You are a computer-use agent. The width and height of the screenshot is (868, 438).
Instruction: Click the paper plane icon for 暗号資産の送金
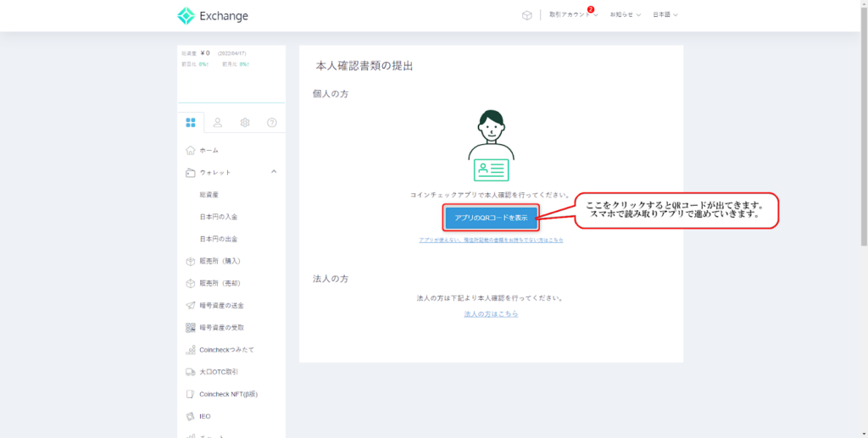191,305
